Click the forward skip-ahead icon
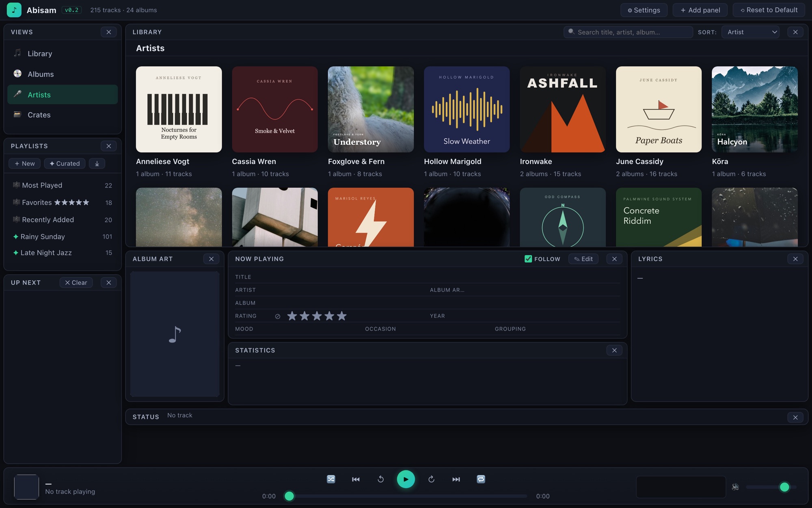 coord(431,479)
